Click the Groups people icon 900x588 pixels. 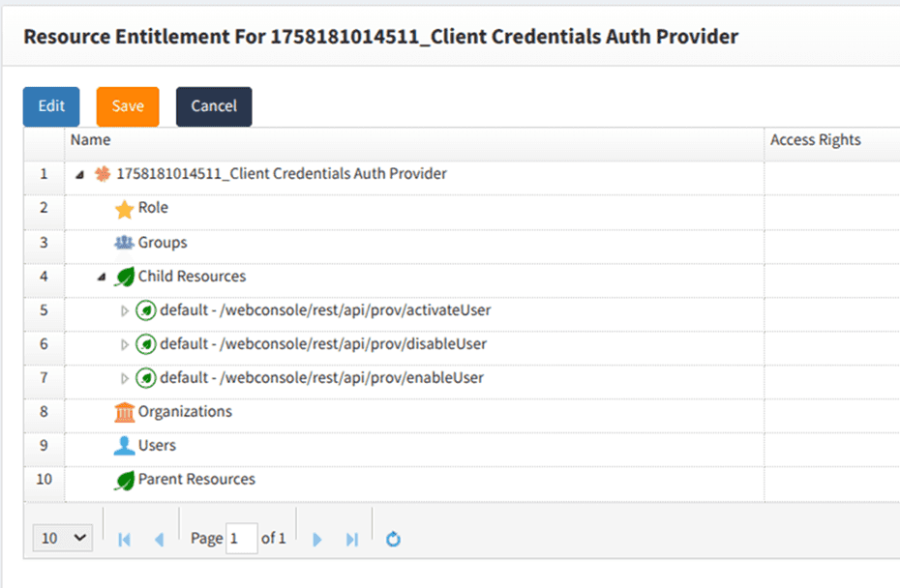pos(124,243)
